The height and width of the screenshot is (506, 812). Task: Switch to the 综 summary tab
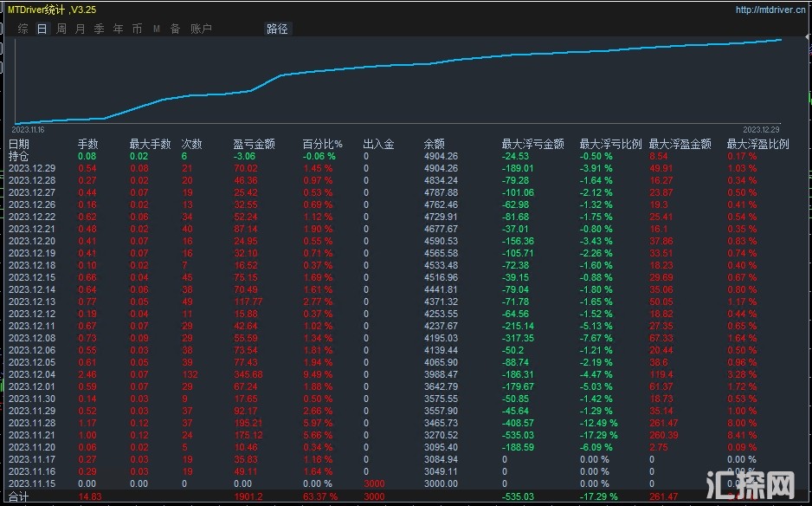coord(23,29)
